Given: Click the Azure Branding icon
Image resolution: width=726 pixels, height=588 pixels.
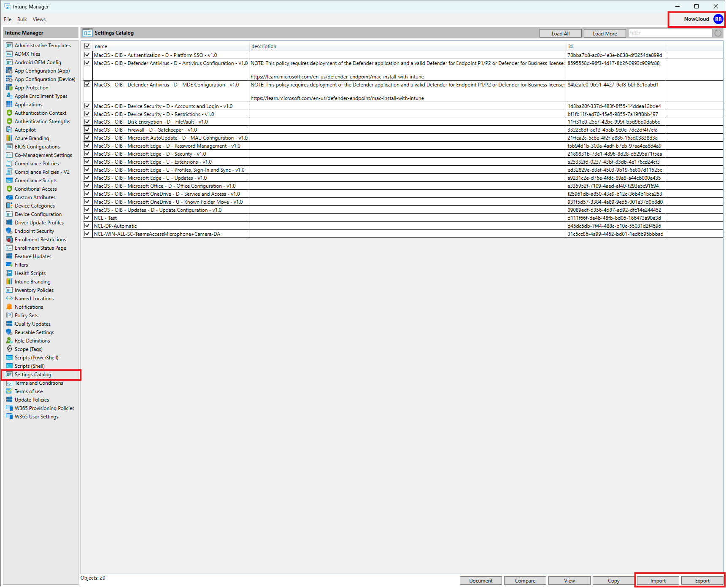Looking at the screenshot, I should tap(9, 138).
